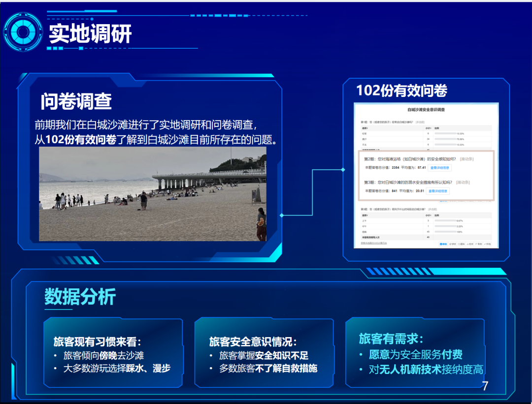Select the 102份有效问卷 heading above the survey
532x404 pixels.
[x=401, y=91]
